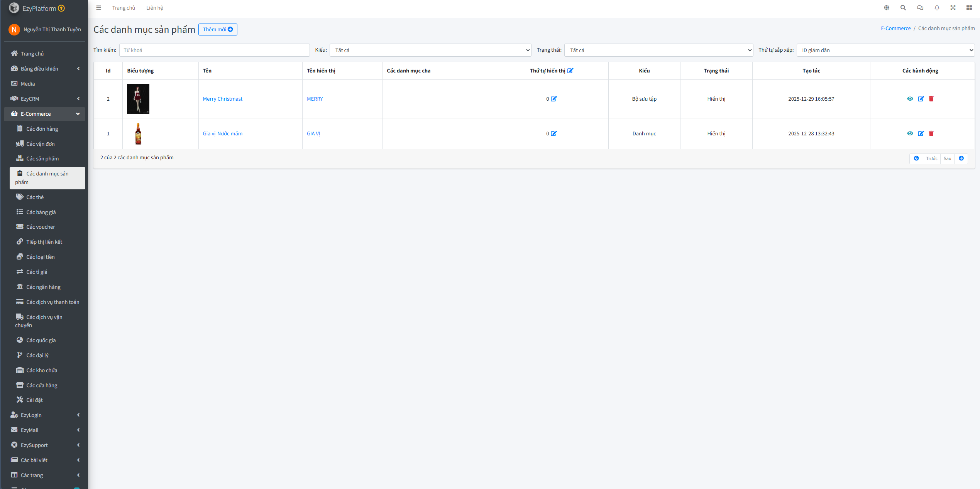Go to Các voucher menu item
Viewport: 980px width, 489px height.
(41, 227)
